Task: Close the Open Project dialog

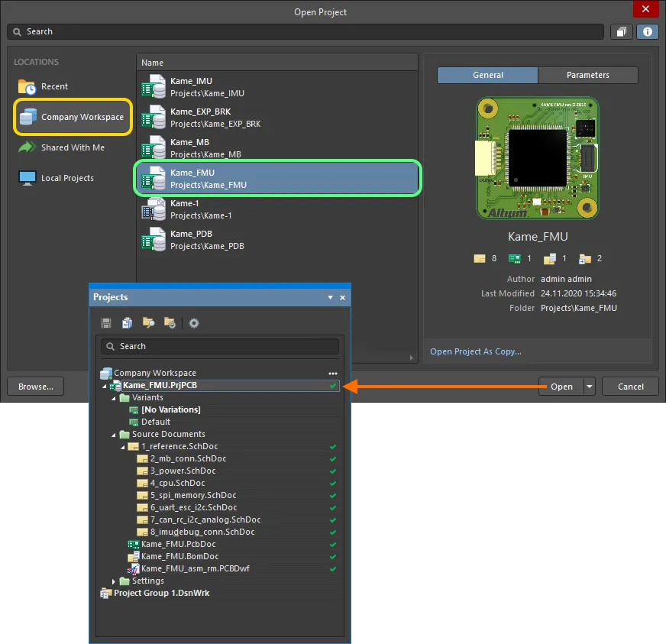Action: [645, 9]
